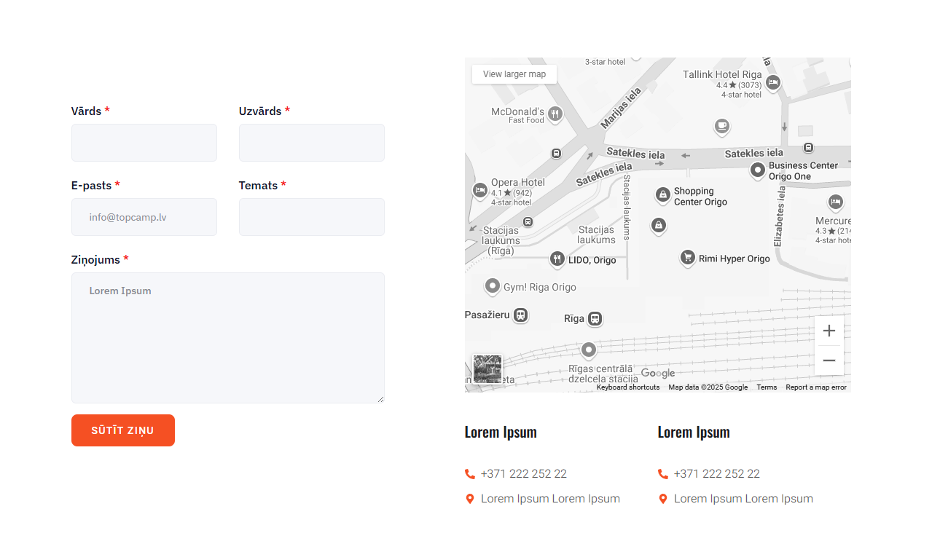Click the Opera Hotel bed icon

pyautogui.click(x=479, y=190)
